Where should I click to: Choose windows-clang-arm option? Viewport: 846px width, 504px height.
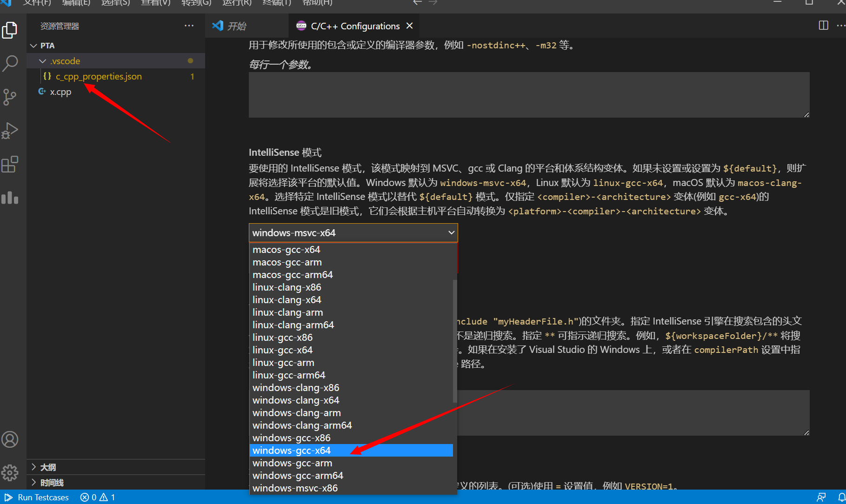[351, 413]
